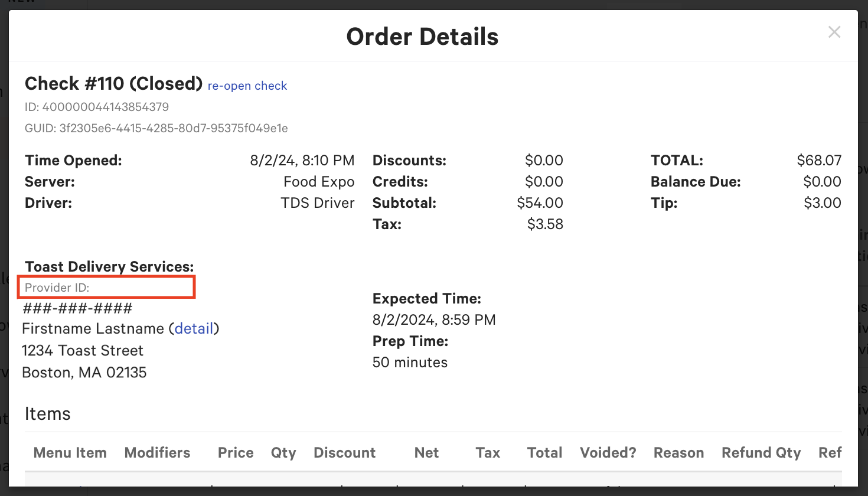Click the masked driver phone number
The height and width of the screenshot is (496, 868).
tap(77, 307)
